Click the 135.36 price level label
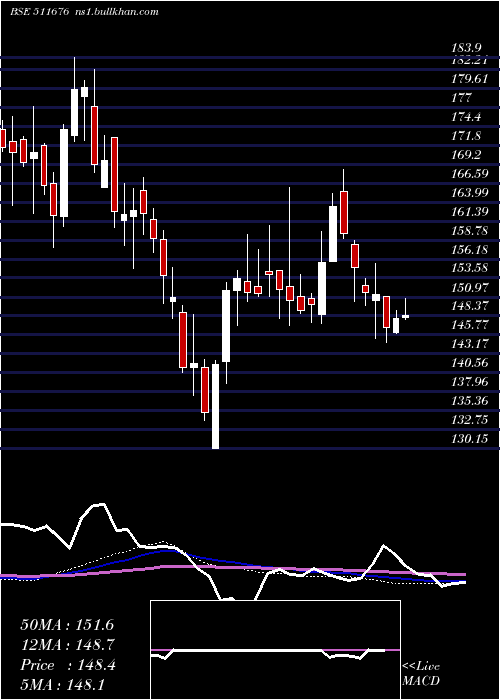This screenshot has width=500, height=700. coord(469,401)
